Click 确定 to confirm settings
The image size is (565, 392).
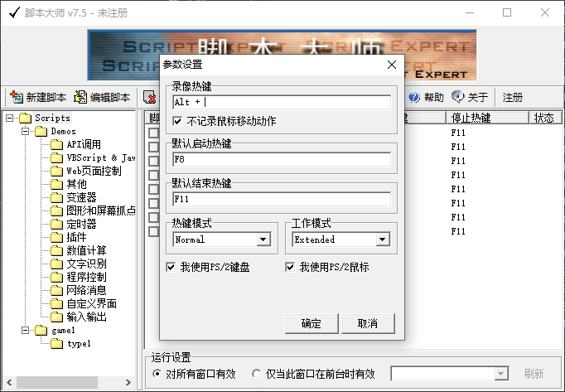(x=311, y=323)
